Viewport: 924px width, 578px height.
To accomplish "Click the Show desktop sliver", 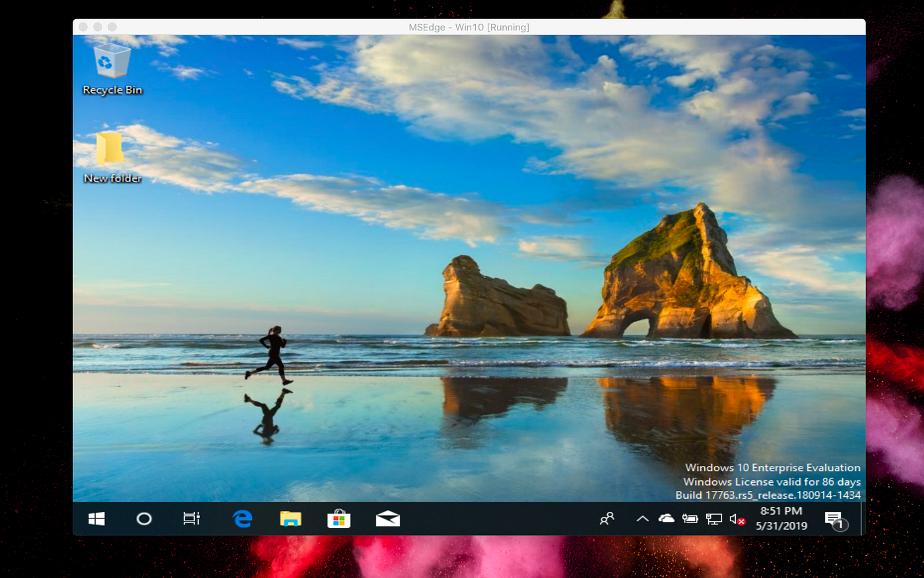I will 863,519.
